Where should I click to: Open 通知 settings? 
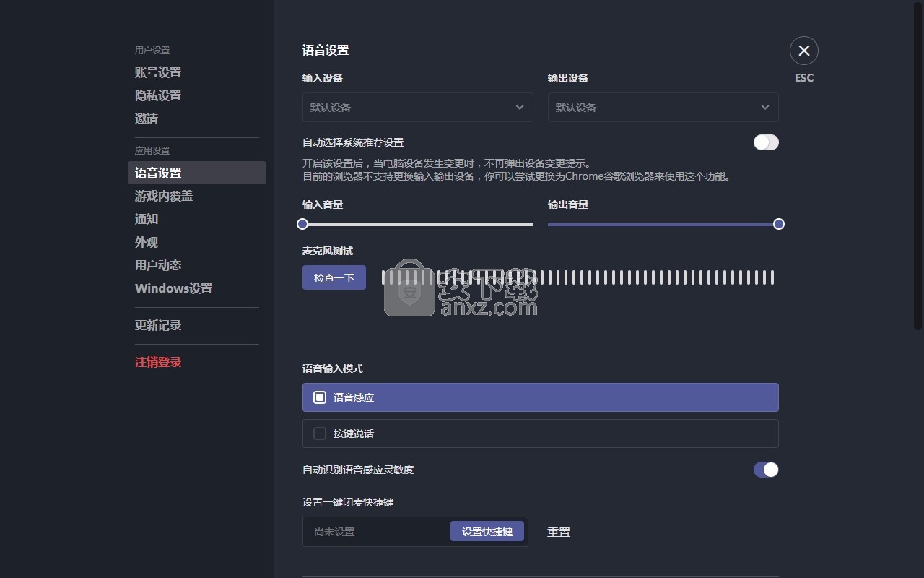point(147,219)
